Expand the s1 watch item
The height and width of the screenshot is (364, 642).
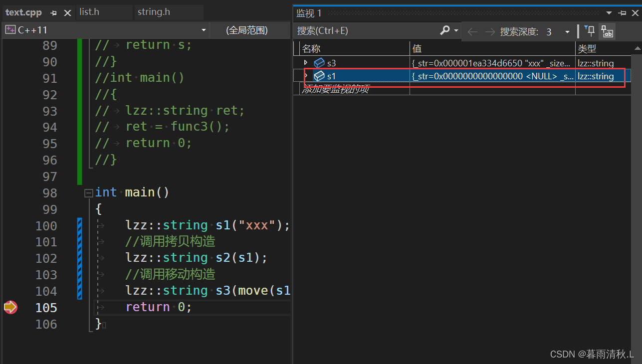306,76
